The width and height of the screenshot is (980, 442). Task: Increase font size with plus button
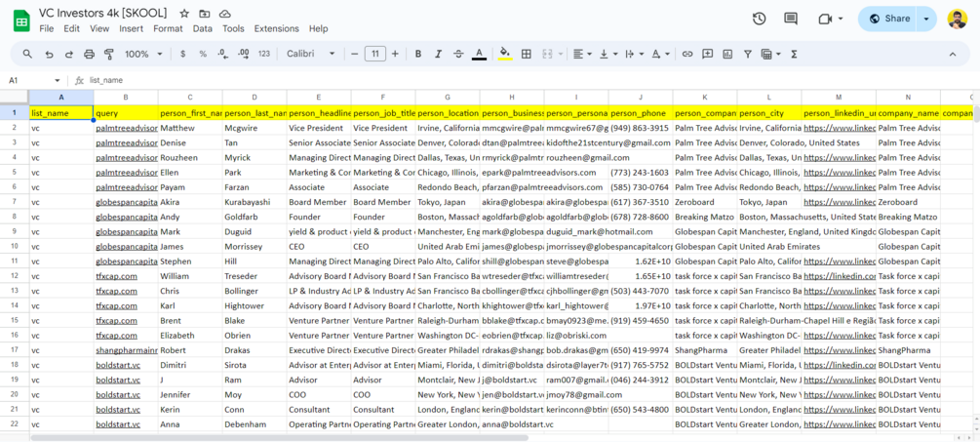point(395,55)
